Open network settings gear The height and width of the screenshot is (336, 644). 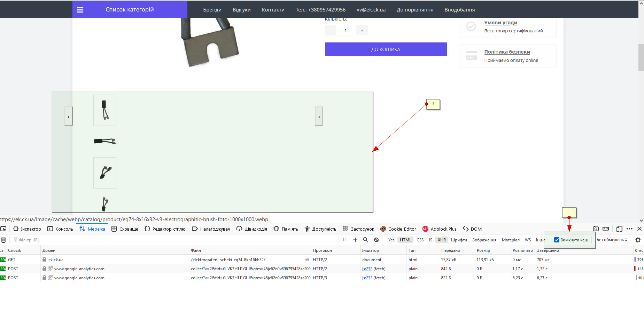638,240
